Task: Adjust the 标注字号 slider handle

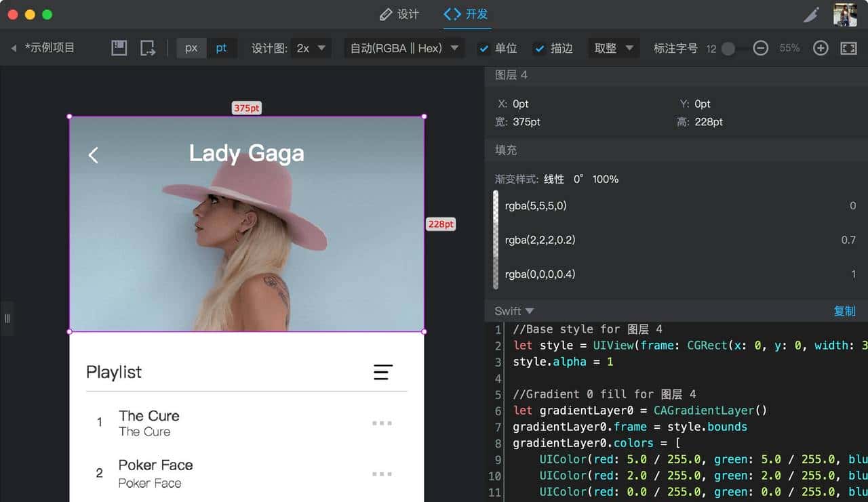Action: (x=728, y=48)
